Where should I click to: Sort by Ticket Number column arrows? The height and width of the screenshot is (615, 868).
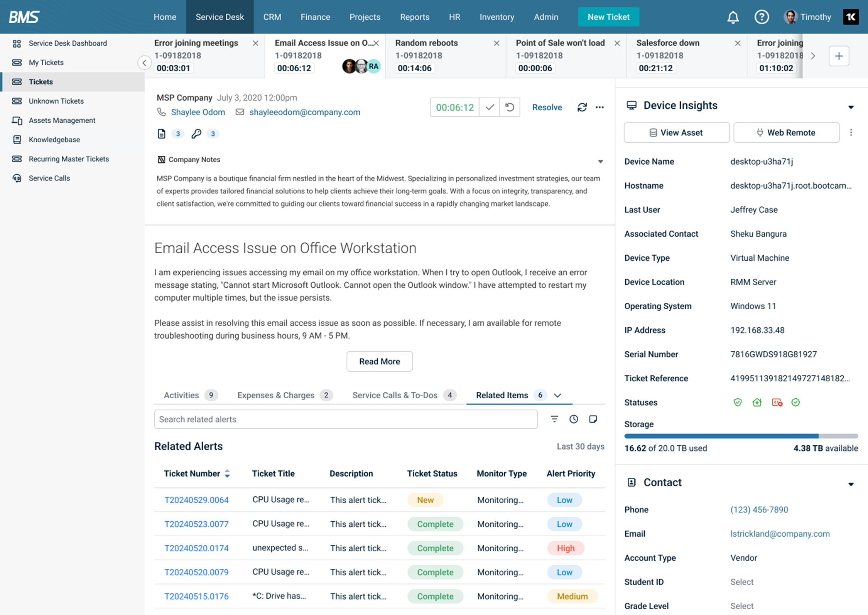pos(227,473)
